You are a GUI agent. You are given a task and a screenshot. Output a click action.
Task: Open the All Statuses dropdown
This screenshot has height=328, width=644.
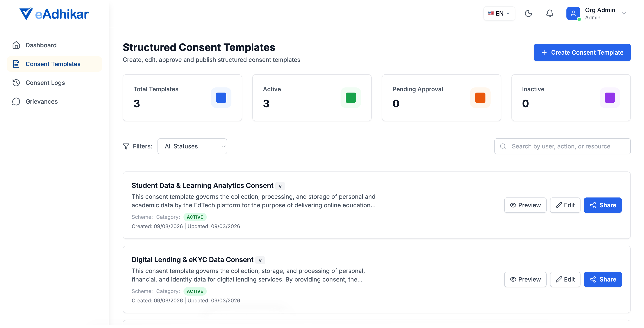coord(192,146)
